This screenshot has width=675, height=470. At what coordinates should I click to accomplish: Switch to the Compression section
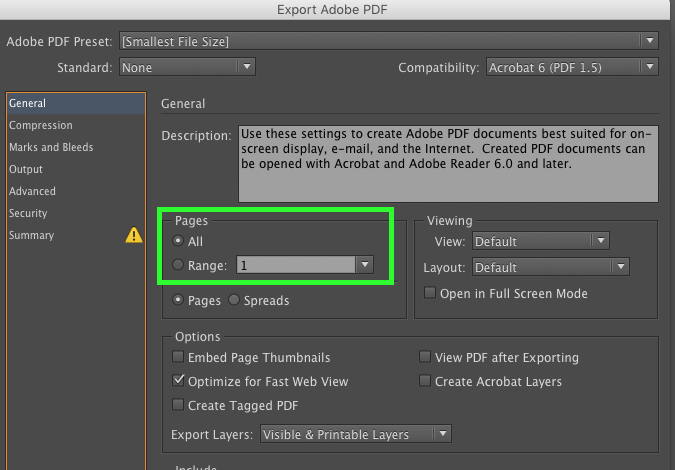tap(41, 125)
